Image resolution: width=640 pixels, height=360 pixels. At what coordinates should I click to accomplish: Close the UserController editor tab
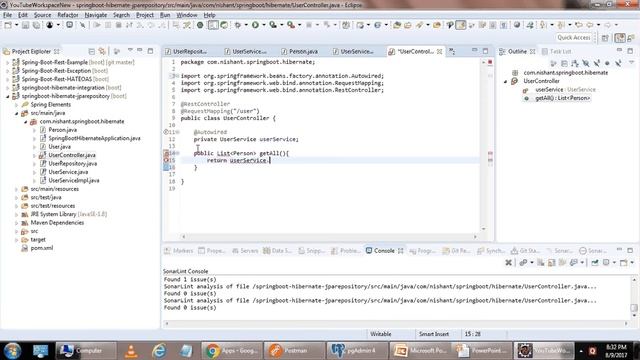tap(440, 51)
